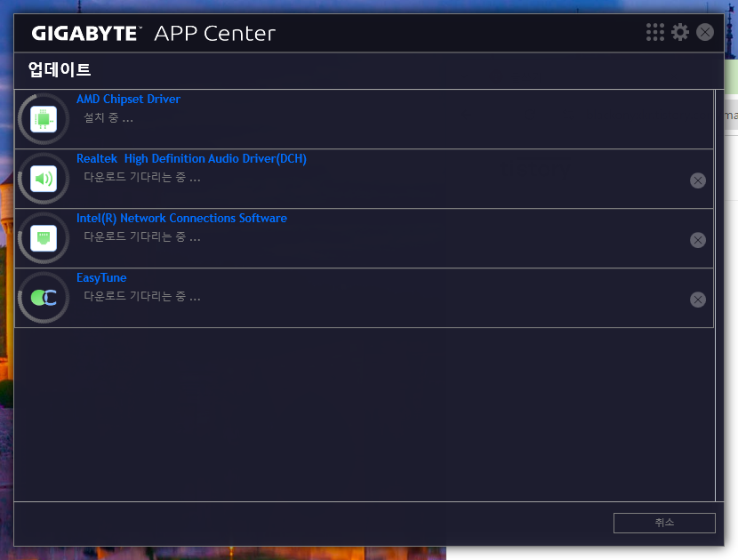Click the EasyTune 다운로드 기다리는 중 status
The image size is (738, 560).
141,297
